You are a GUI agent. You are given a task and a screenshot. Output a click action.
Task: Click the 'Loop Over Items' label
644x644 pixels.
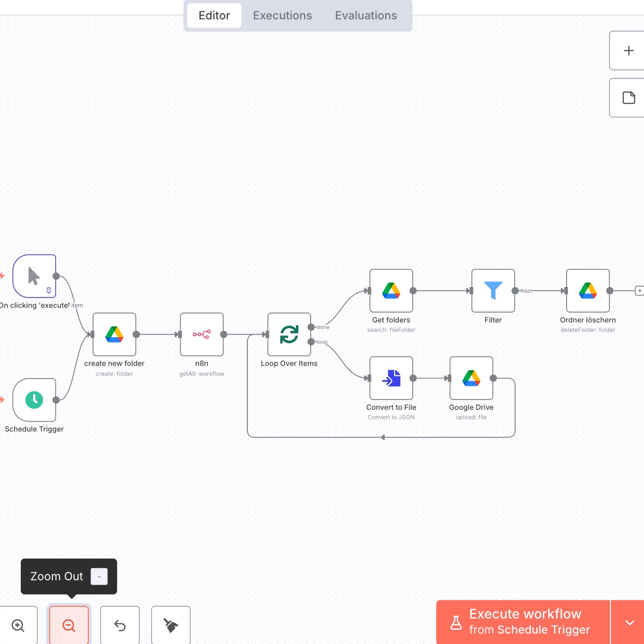pos(289,364)
